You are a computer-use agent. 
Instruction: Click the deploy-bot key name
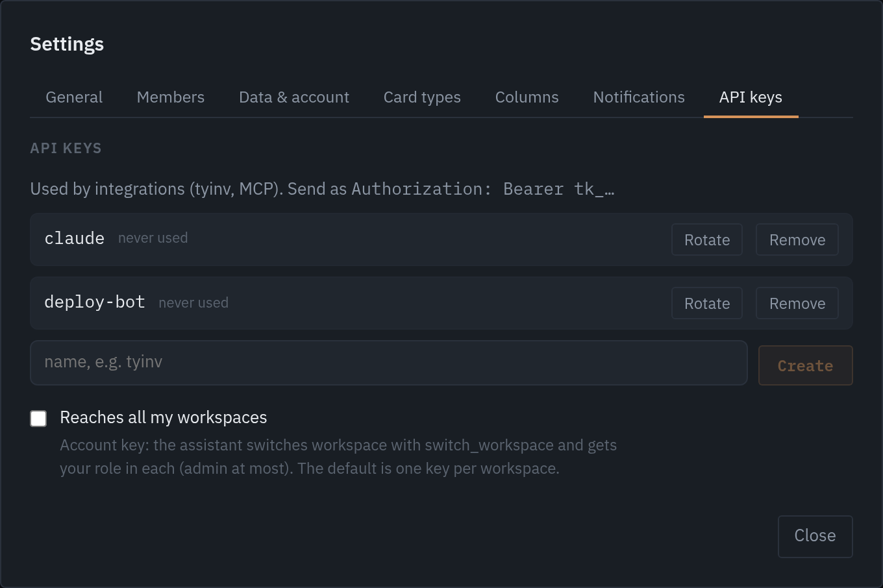pyautogui.click(x=95, y=302)
